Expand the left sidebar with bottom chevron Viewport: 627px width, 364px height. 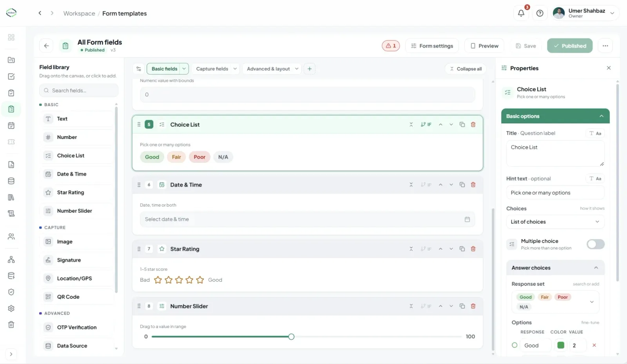[11, 354]
